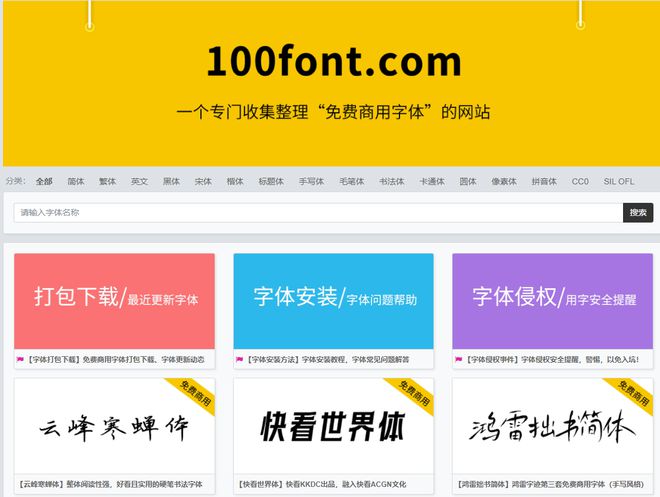Filter fonts by 简体 category
The image size is (660, 497).
pos(76,181)
